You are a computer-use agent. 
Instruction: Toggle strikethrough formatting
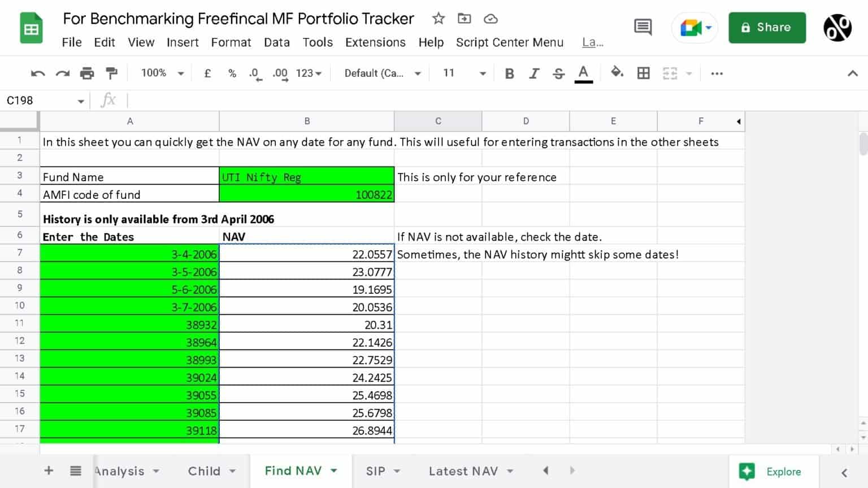click(x=558, y=73)
